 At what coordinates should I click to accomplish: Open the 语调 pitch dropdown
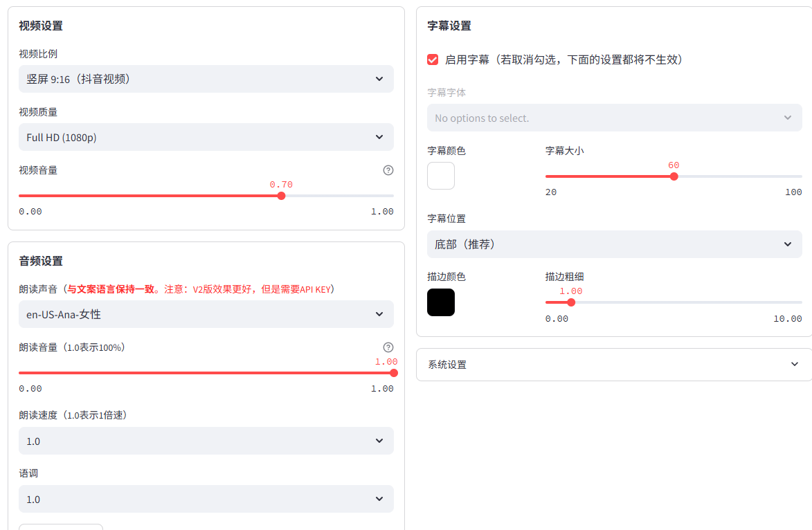coord(206,499)
